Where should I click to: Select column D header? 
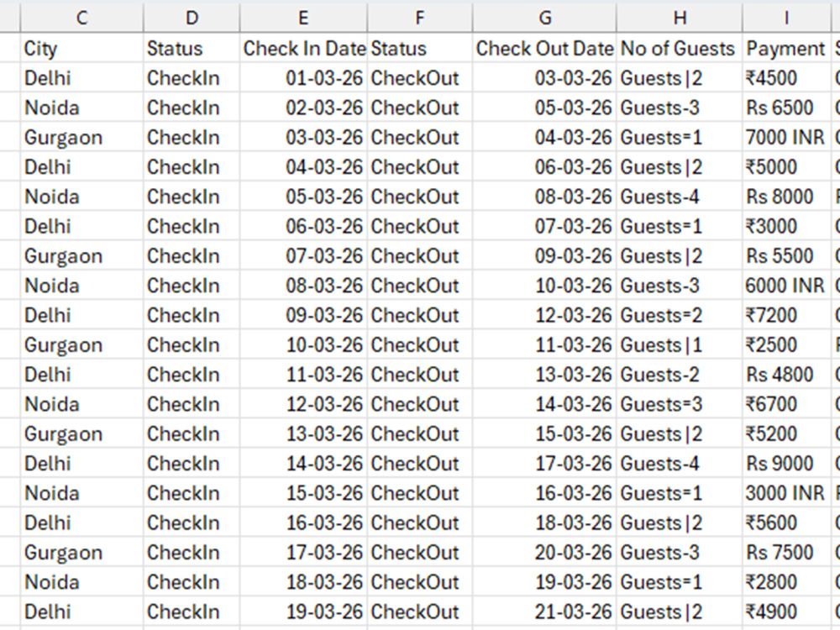[192, 18]
